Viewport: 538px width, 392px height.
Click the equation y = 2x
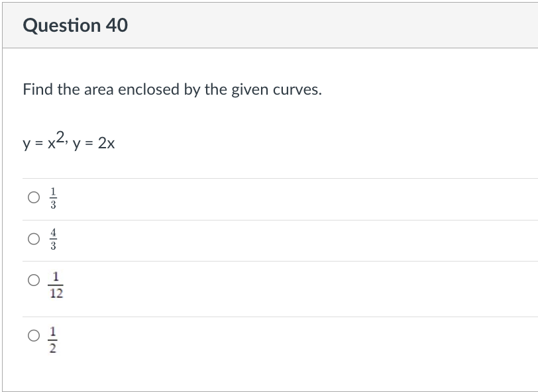click(93, 142)
